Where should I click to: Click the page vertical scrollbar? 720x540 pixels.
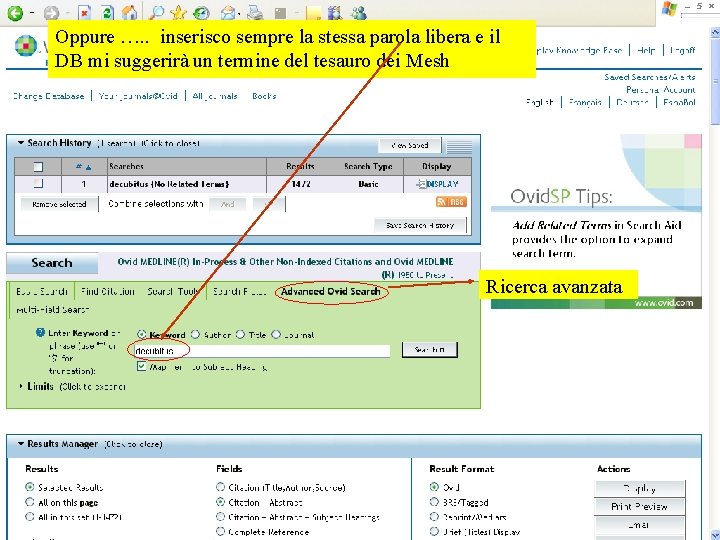tap(715, 282)
